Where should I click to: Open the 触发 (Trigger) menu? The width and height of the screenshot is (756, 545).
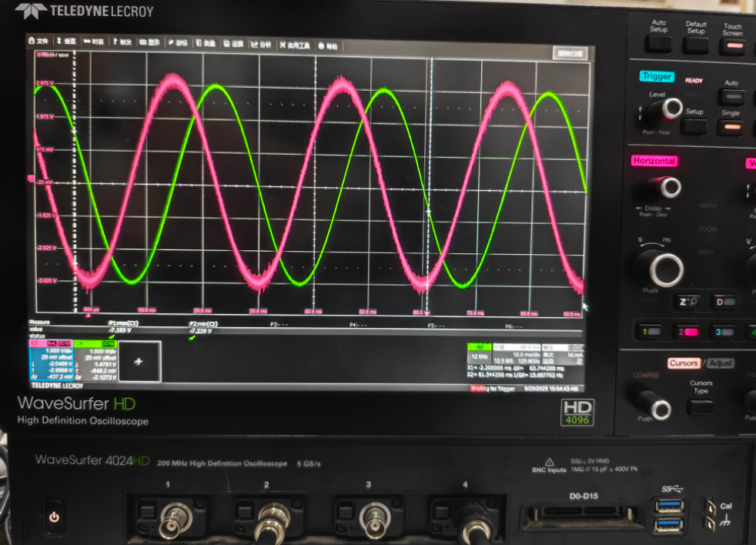[122, 42]
